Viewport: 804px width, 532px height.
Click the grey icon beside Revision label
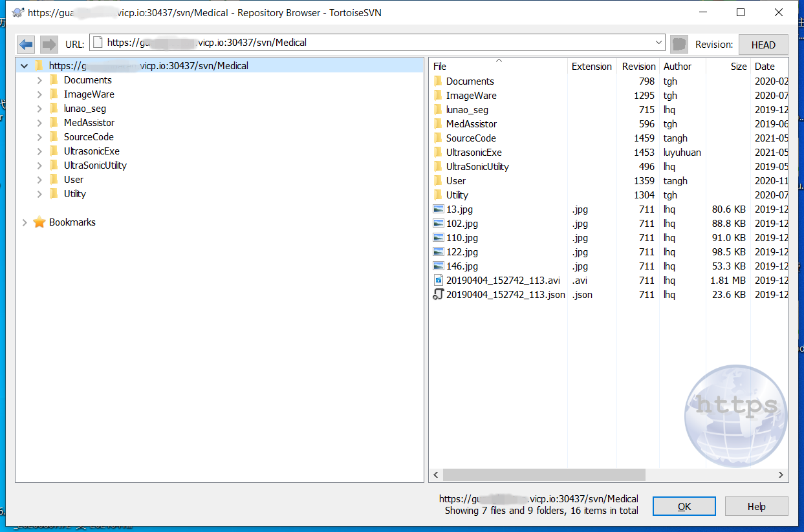click(679, 44)
